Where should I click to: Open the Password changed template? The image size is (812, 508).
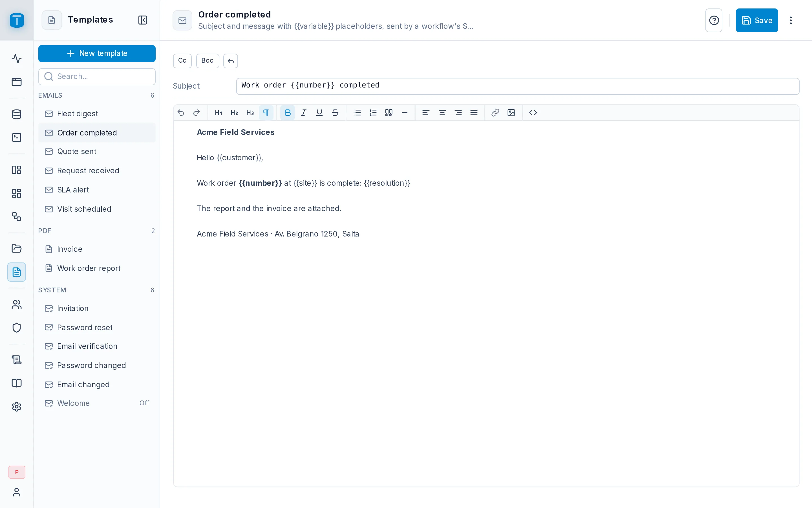[97, 365]
